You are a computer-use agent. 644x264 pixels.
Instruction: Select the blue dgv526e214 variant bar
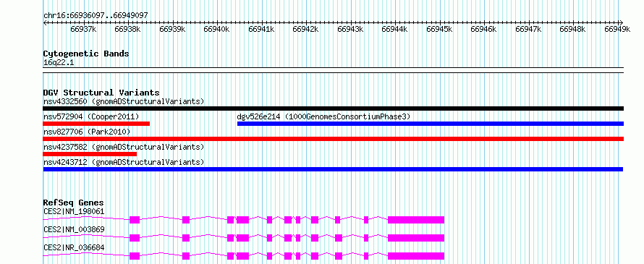coord(431,124)
